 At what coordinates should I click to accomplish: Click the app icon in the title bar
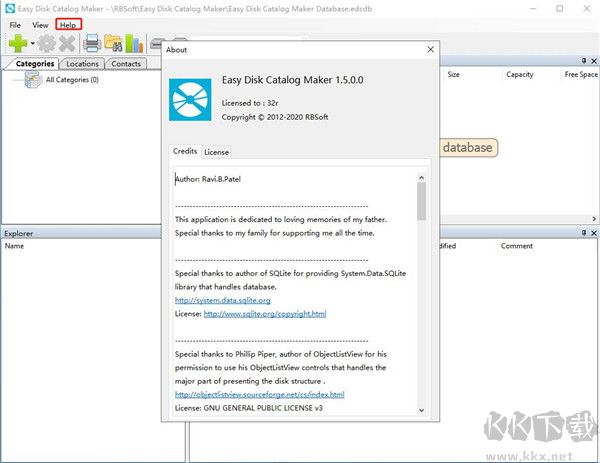click(10, 8)
